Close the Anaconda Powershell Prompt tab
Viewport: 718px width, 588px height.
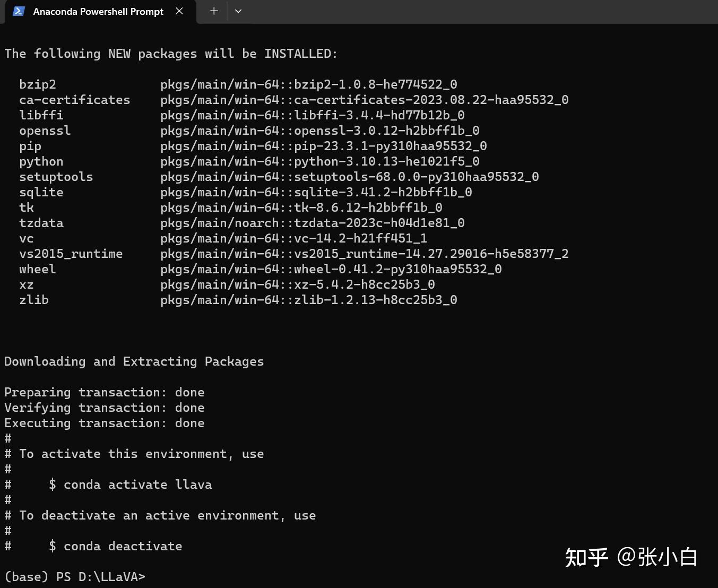179,11
